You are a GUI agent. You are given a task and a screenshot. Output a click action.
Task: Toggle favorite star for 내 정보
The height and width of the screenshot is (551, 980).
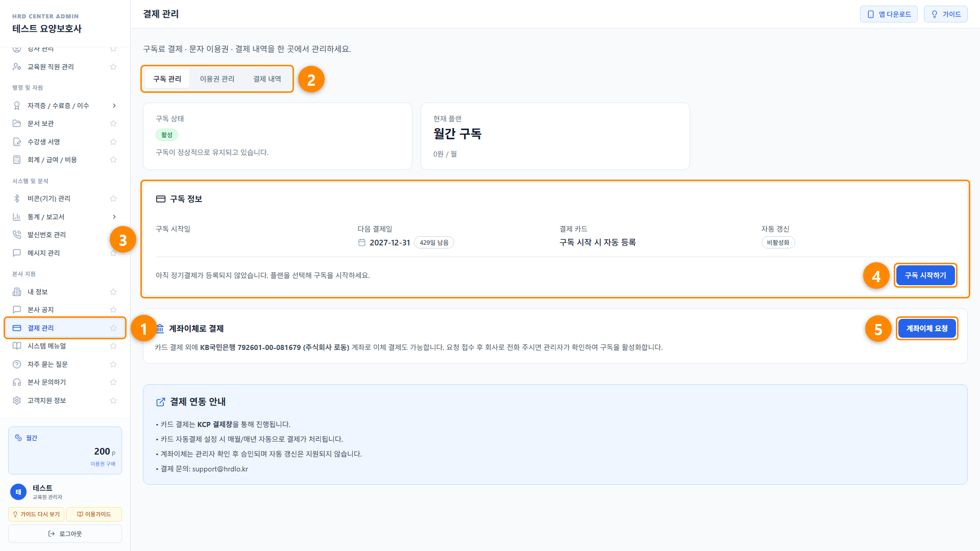(x=113, y=292)
